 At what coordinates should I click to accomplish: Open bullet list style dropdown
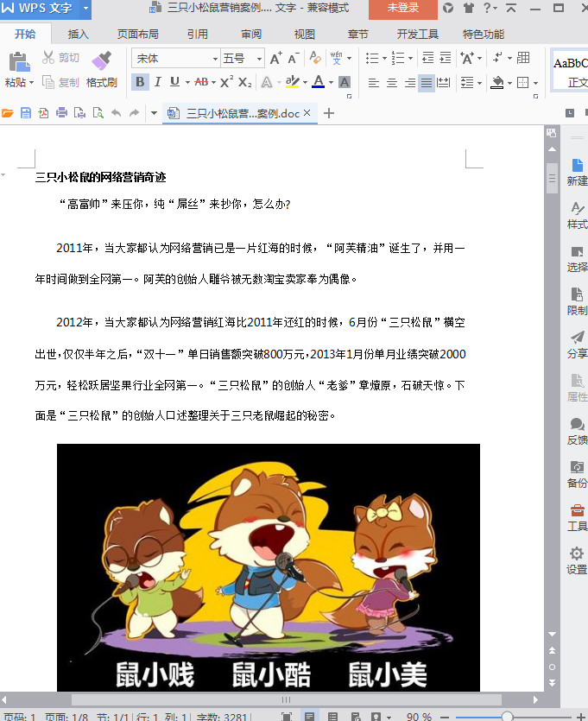coord(384,58)
